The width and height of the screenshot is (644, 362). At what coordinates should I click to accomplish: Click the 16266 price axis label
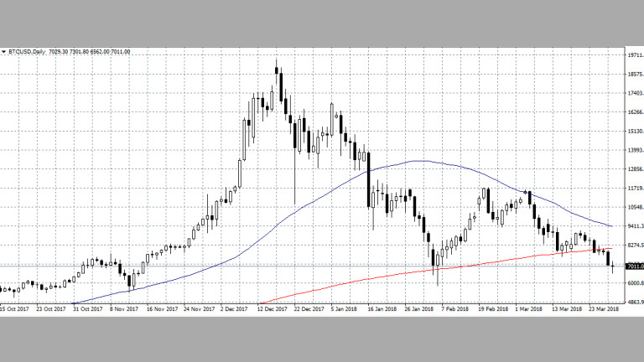(632, 112)
